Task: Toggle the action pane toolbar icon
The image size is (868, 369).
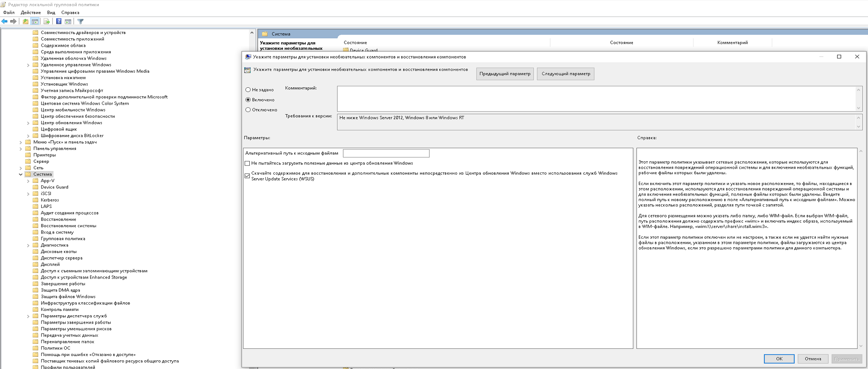Action: click(x=68, y=21)
